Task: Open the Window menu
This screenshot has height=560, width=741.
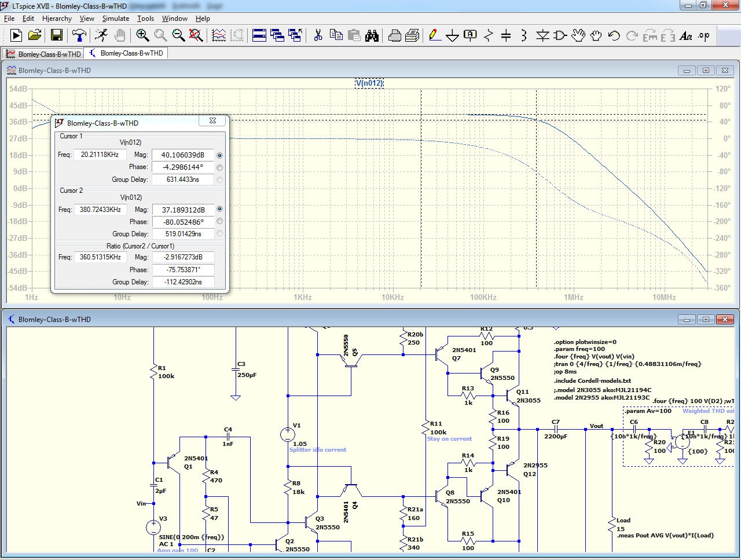Action: point(174,19)
